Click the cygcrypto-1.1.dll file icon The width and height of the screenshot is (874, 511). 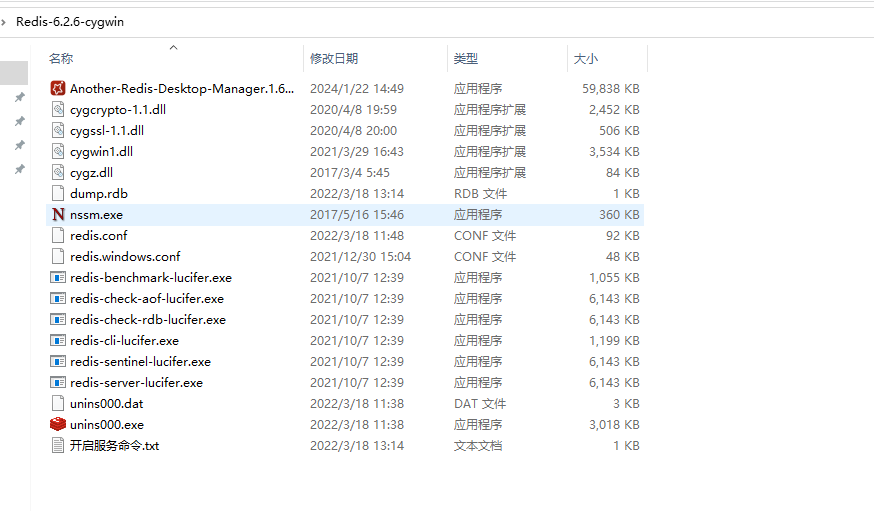click(x=58, y=109)
